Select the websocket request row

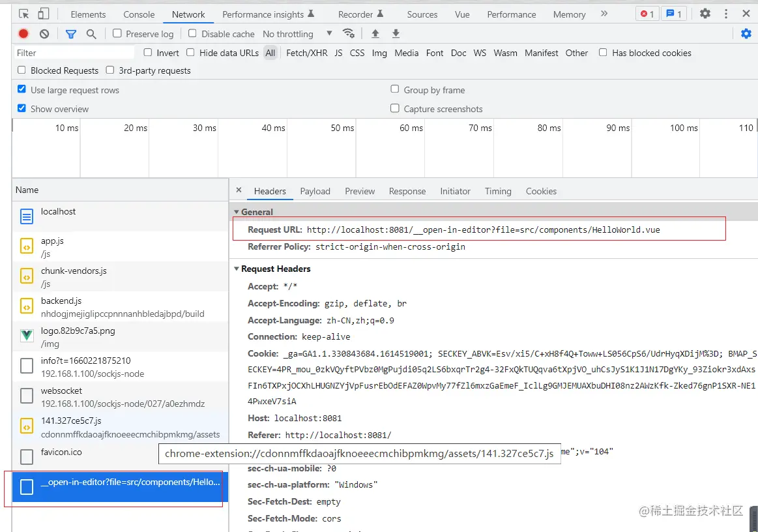click(x=120, y=396)
